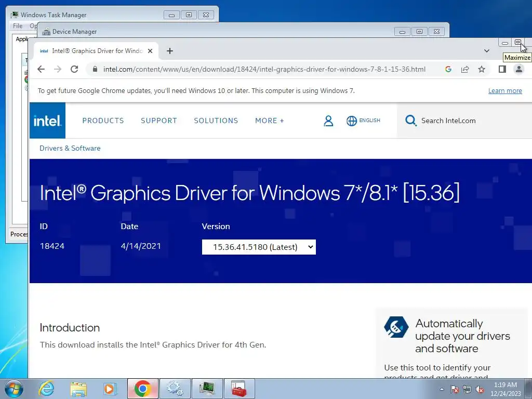532x399 pixels.
Task: Expand Chrome tab search chevron
Action: [x=486, y=51]
